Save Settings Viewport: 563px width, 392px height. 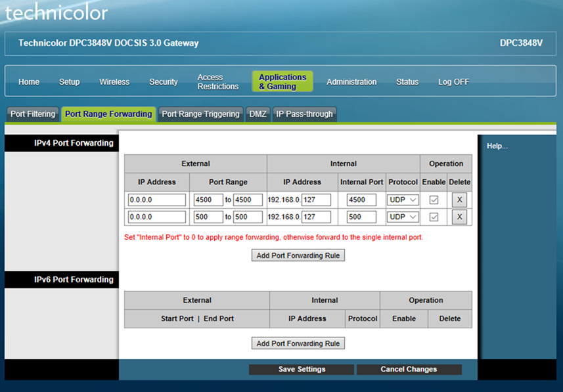(x=302, y=370)
